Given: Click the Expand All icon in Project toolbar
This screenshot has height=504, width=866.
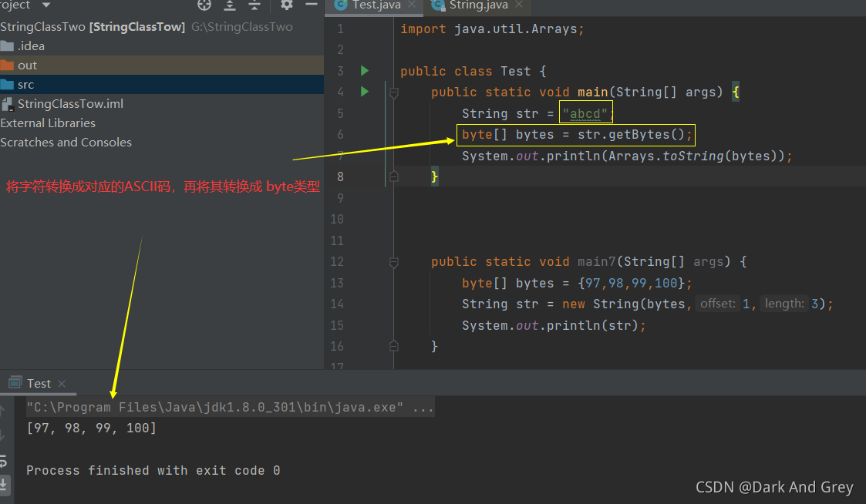Looking at the screenshot, I should tap(230, 5).
